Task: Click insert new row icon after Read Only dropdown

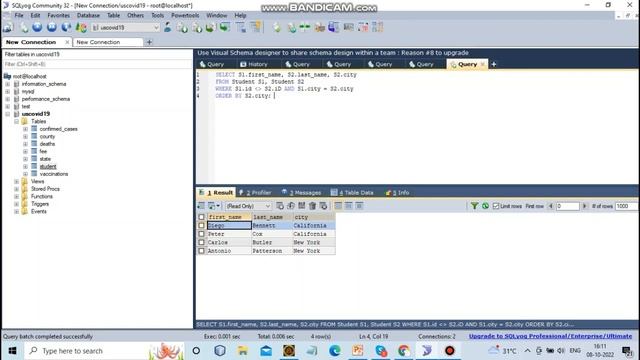Action: point(280,206)
